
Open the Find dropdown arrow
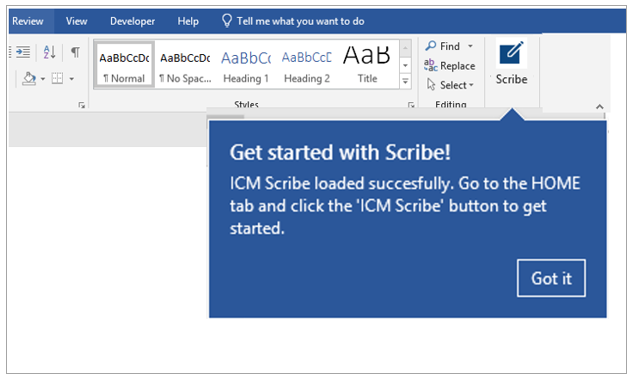pyautogui.click(x=470, y=46)
